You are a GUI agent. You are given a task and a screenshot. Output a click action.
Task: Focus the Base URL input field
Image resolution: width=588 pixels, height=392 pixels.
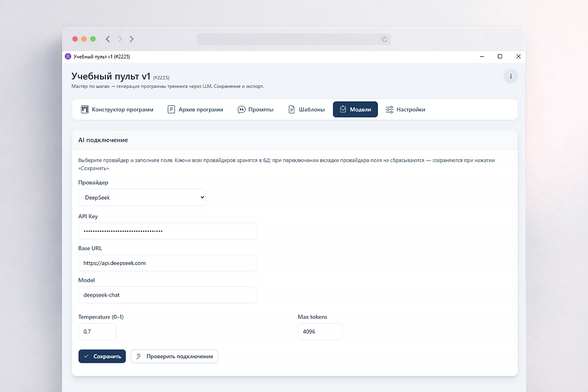click(x=167, y=263)
